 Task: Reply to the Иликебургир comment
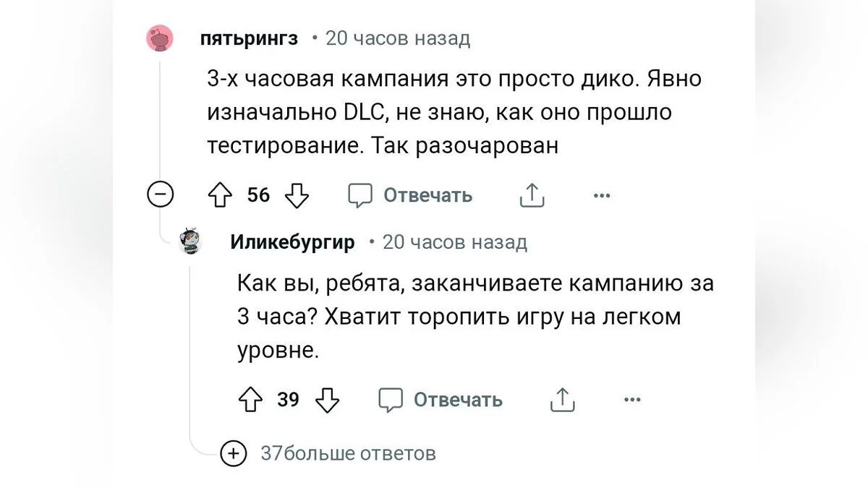click(441, 399)
